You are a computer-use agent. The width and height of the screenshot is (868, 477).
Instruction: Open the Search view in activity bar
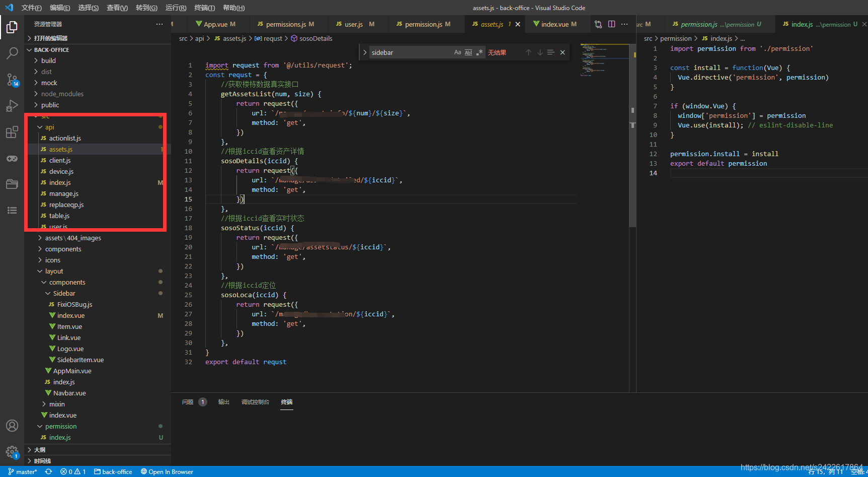point(12,53)
